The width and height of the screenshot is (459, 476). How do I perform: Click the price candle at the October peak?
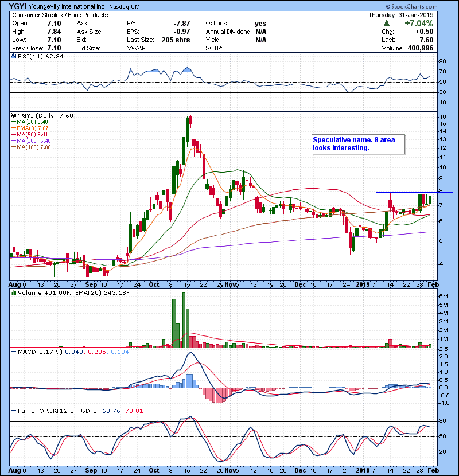[x=190, y=120]
